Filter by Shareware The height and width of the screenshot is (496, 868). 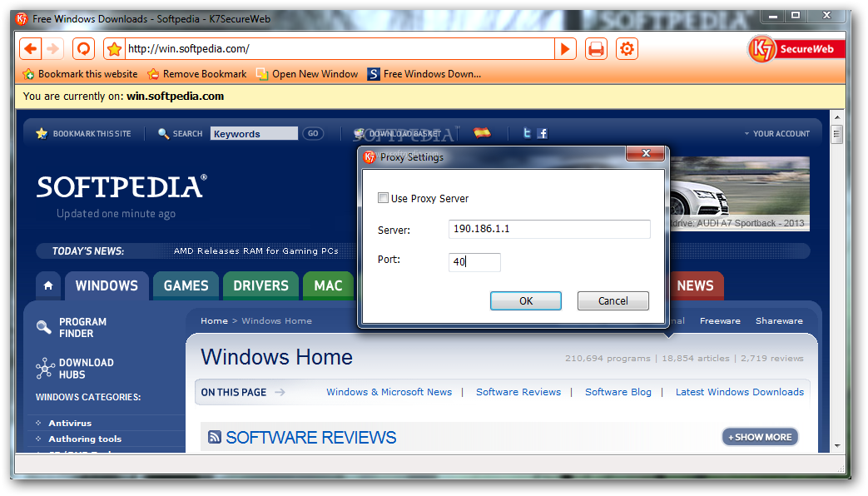(779, 321)
